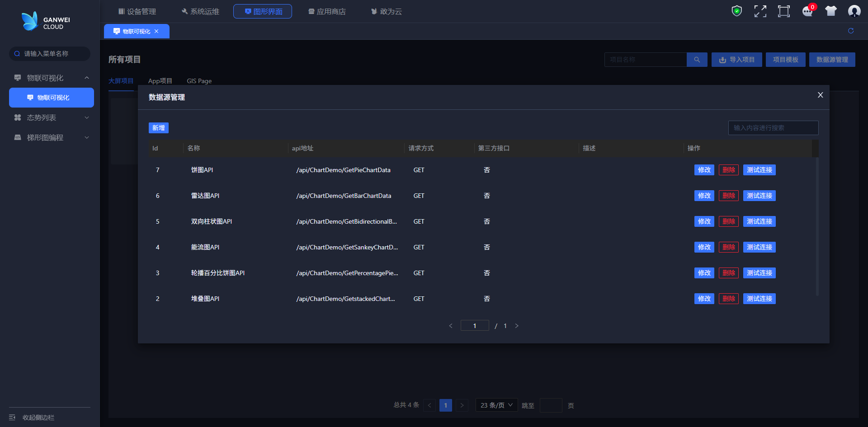Viewport: 868px width, 427px height.
Task: Open the 应用商店 top menu
Action: pos(327,11)
